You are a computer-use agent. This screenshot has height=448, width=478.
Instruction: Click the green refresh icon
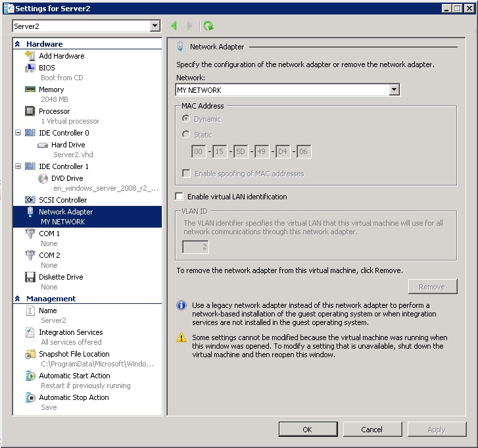[208, 26]
